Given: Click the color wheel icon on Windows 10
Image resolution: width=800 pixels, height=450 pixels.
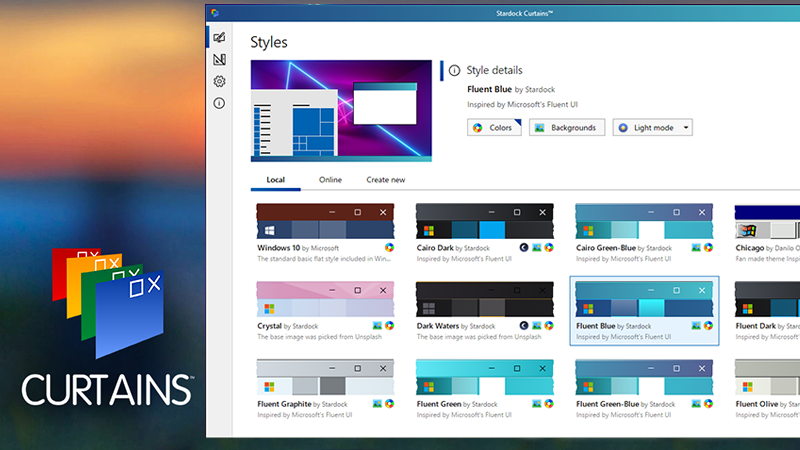Looking at the screenshot, I should click(x=389, y=247).
